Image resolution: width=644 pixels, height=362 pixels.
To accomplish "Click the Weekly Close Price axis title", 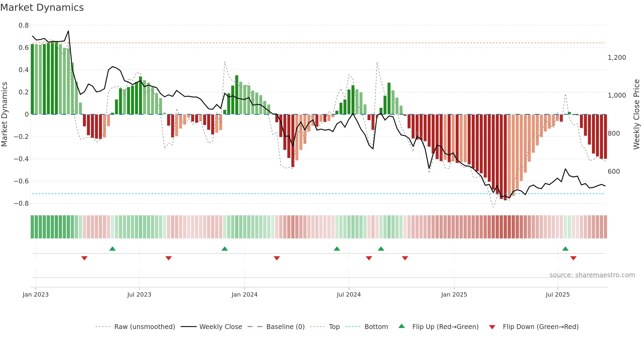I will point(636,114).
